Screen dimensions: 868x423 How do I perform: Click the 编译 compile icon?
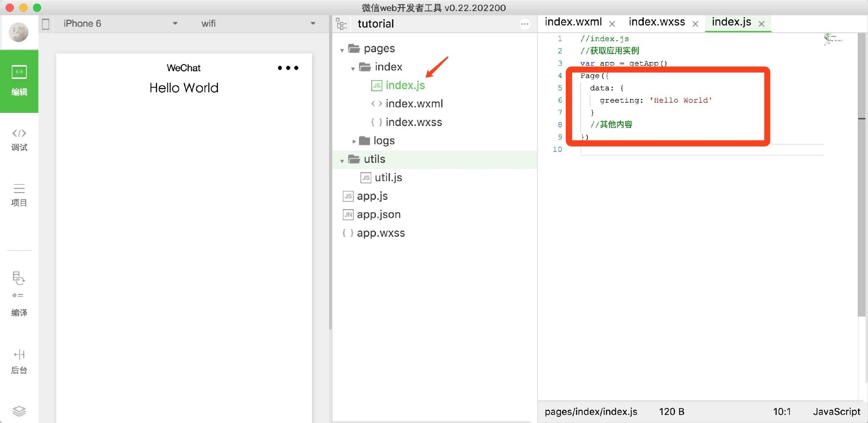pyautogui.click(x=19, y=294)
